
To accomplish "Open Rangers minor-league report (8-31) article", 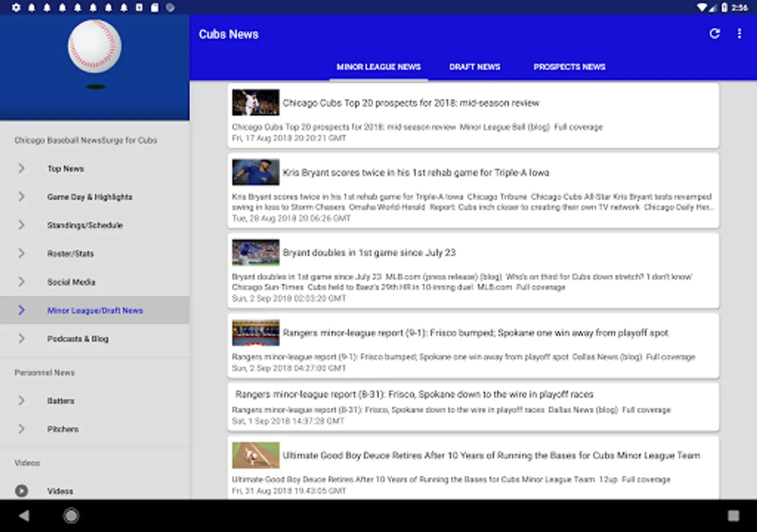I will 473,407.
